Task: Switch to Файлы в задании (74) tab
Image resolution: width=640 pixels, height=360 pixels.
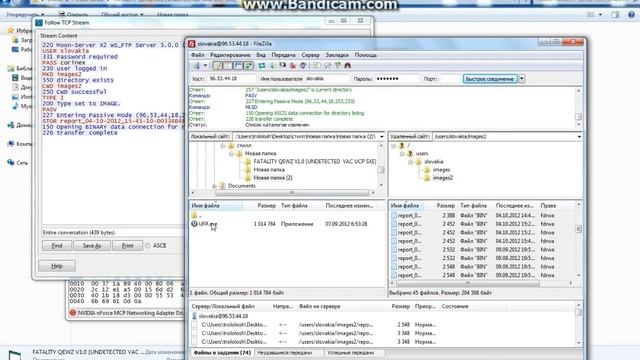Action: 222,353
